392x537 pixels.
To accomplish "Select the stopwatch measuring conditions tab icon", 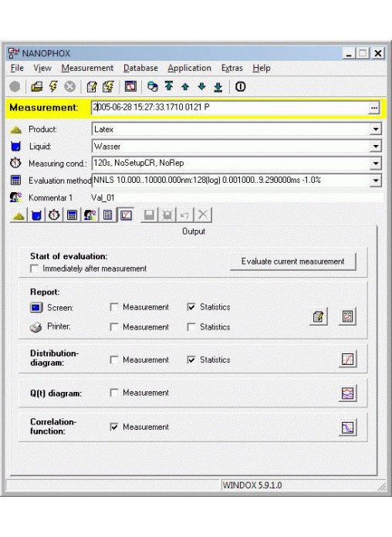I will [54, 215].
